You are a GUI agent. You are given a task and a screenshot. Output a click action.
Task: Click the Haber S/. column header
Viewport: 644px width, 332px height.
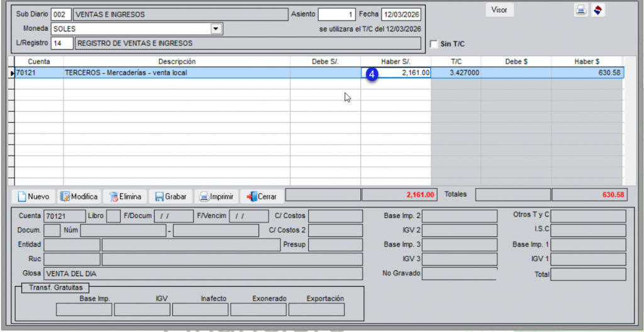[396, 62]
